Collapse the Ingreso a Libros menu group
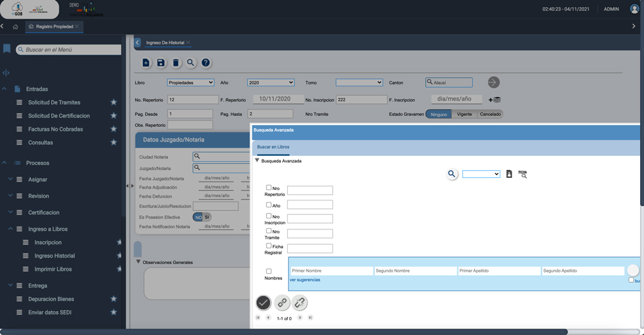The image size is (644, 335). (11, 229)
